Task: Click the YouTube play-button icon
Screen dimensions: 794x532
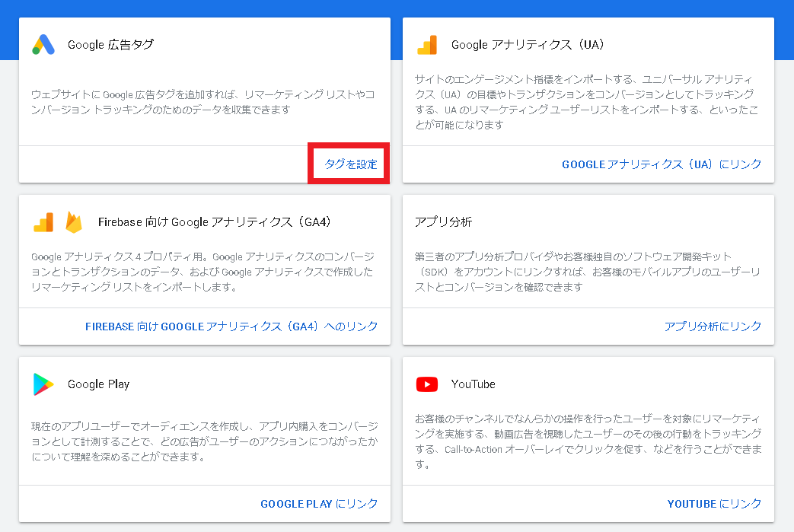Action: 427,384
